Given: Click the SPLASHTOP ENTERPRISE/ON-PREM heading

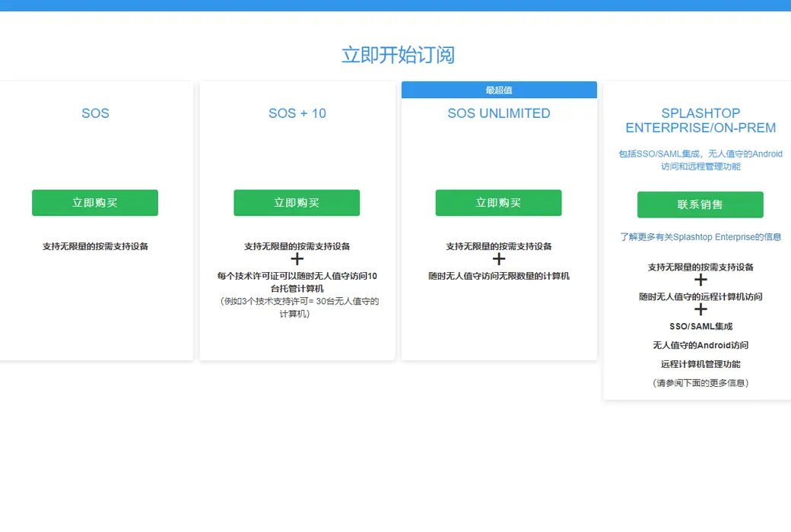Looking at the screenshot, I should pyautogui.click(x=700, y=121).
